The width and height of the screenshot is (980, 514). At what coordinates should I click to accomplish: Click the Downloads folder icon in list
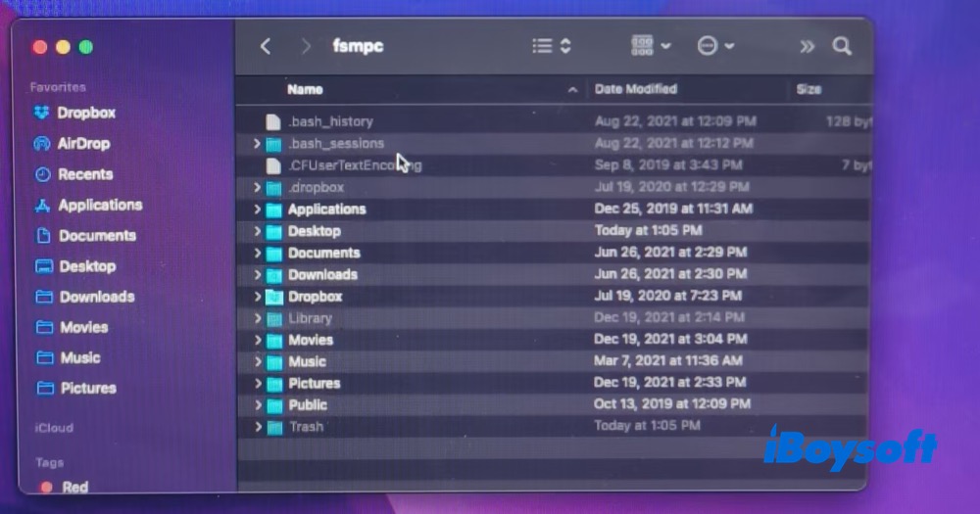273,275
